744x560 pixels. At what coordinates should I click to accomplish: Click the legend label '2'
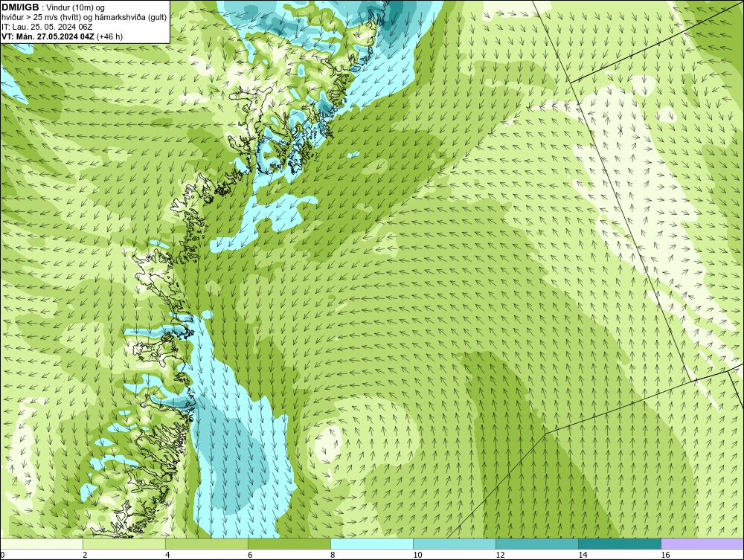pos(85,555)
